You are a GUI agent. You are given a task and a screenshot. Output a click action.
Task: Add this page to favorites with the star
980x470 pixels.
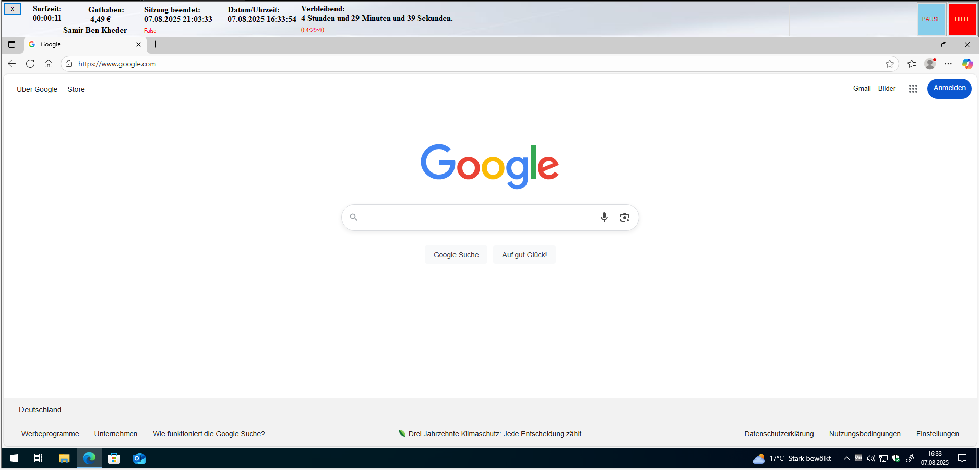[x=890, y=64]
